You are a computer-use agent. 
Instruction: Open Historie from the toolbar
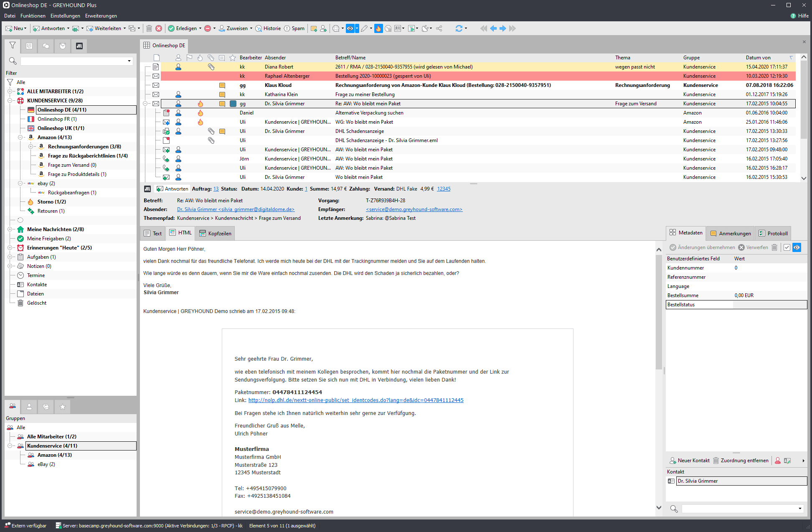tap(268, 28)
